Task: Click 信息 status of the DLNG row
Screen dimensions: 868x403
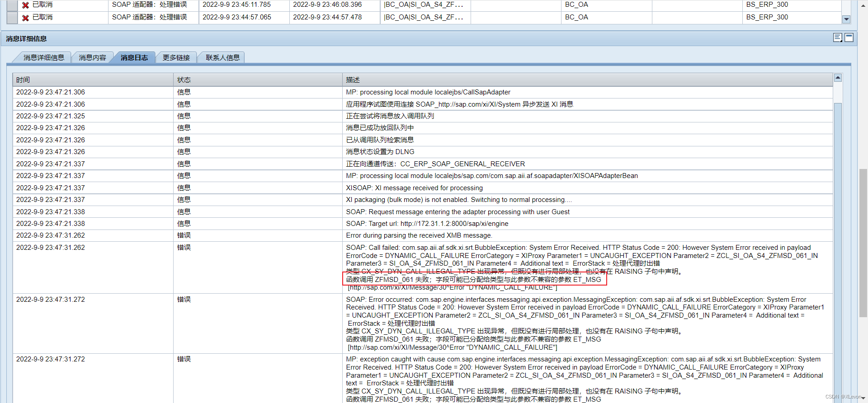Action: point(184,152)
